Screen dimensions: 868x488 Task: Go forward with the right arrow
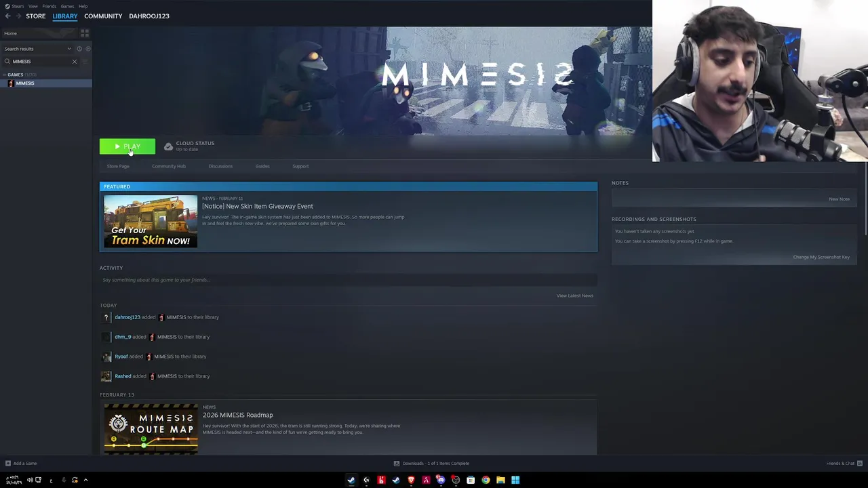[18, 16]
